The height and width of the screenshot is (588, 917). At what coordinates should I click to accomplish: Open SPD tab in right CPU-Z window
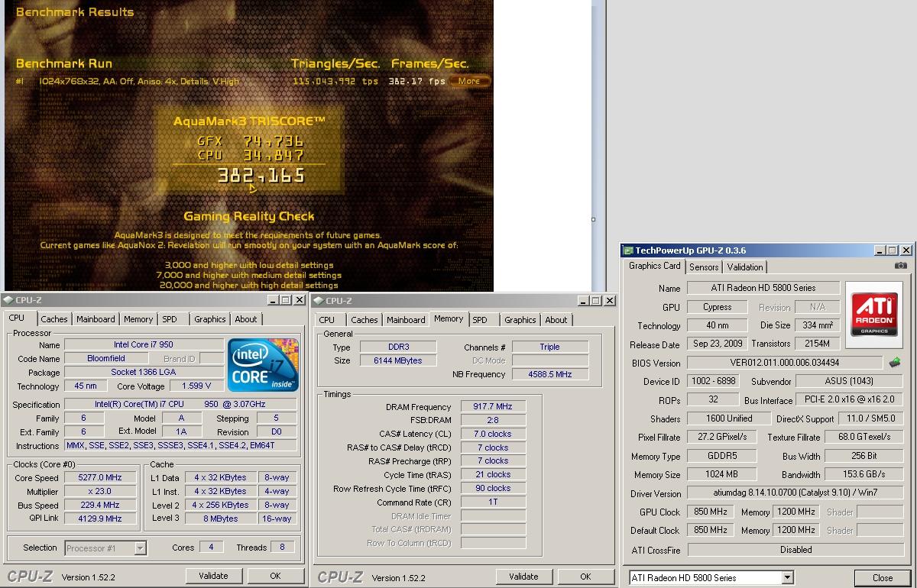click(x=480, y=320)
